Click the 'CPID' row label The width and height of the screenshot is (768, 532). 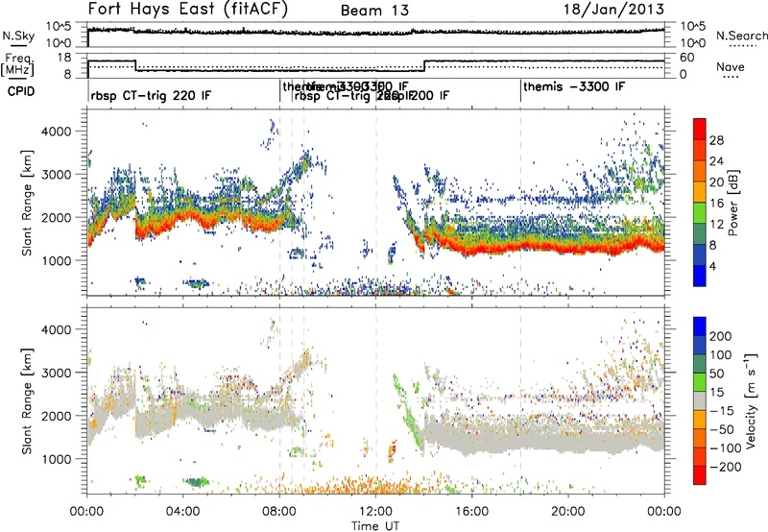[20, 91]
